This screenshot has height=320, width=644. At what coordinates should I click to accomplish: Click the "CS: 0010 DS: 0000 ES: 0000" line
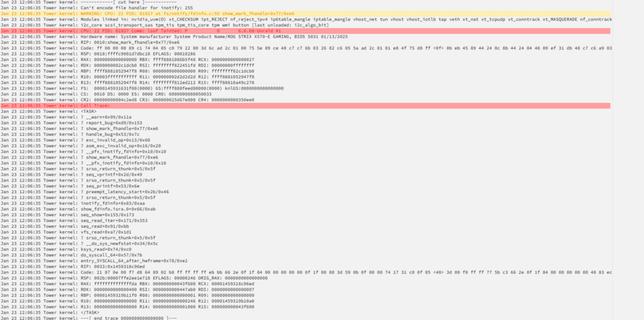106,94
